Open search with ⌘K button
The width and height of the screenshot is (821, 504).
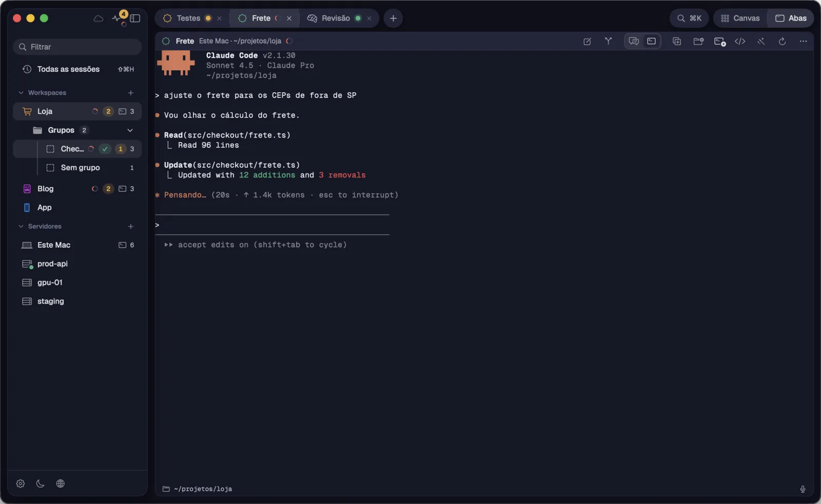689,18
